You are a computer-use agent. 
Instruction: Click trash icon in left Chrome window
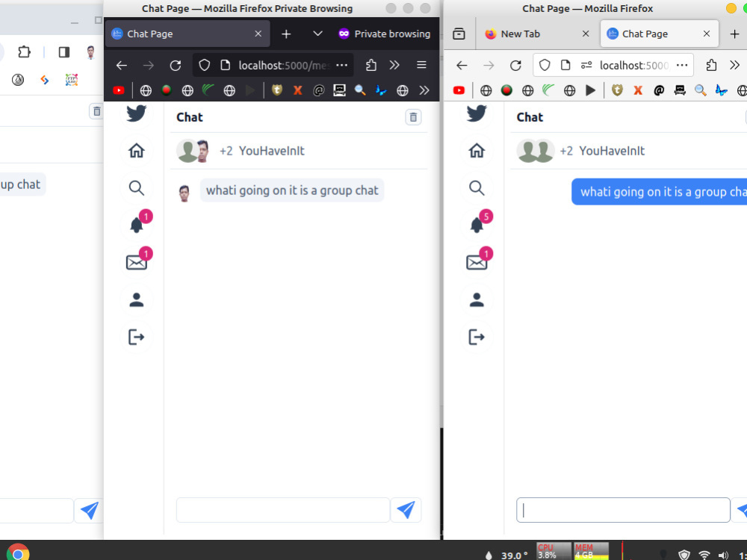(x=96, y=111)
